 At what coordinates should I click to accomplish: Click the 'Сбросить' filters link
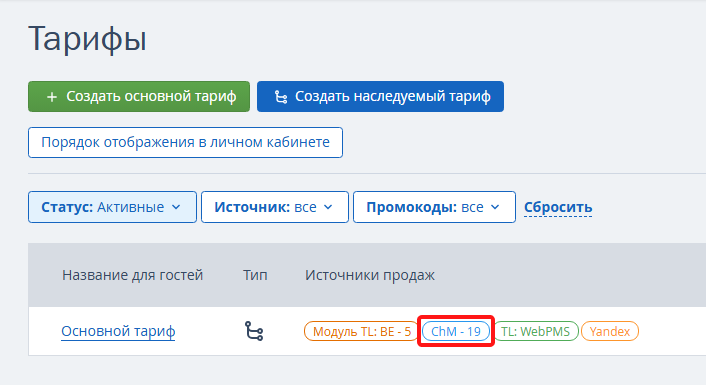558,207
